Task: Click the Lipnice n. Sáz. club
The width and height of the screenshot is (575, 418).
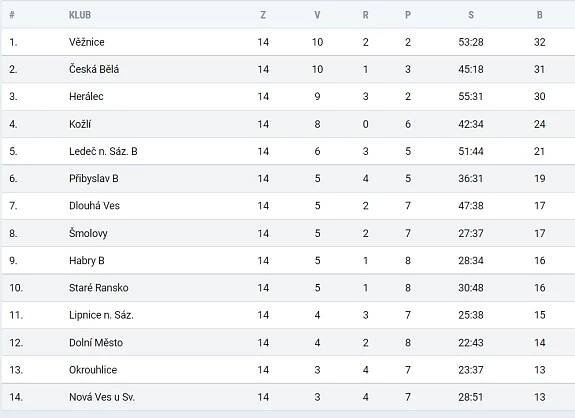Action: pos(101,315)
